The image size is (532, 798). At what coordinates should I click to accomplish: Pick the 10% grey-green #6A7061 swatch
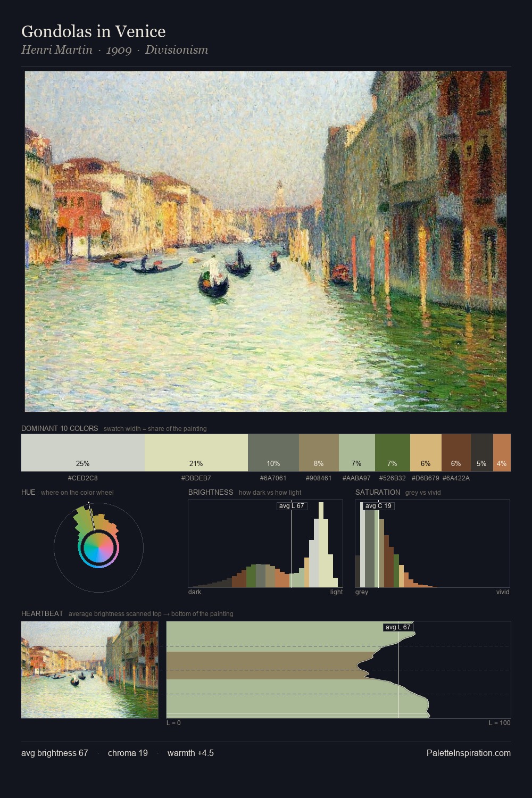pyautogui.click(x=273, y=453)
